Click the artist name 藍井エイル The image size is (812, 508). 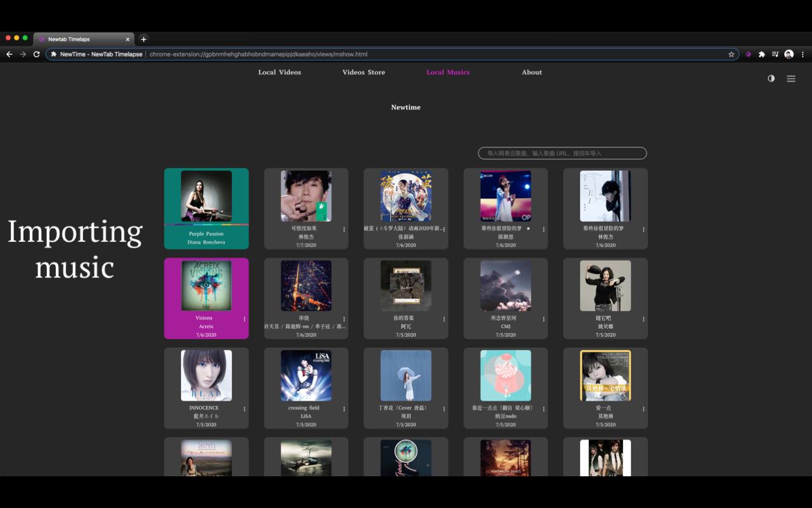pos(206,416)
